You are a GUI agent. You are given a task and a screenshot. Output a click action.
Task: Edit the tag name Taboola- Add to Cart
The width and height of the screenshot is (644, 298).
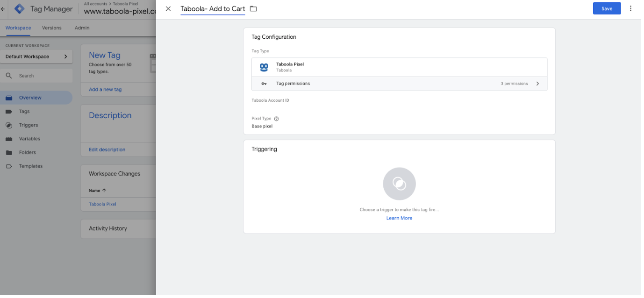[213, 8]
